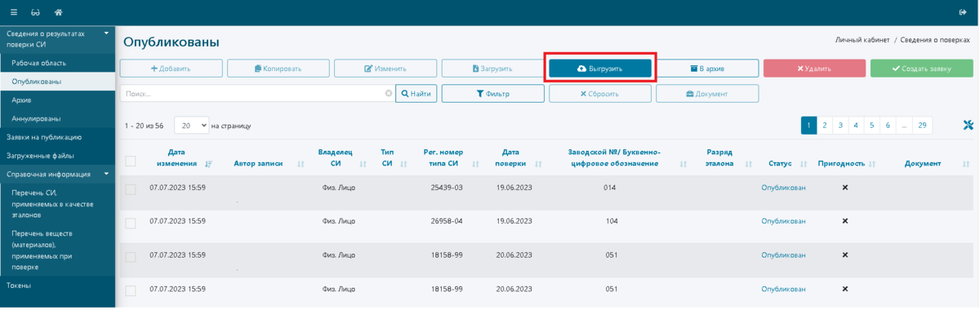Click the green Создать заявку button
Viewport: 980px width, 310px height.
tap(922, 69)
